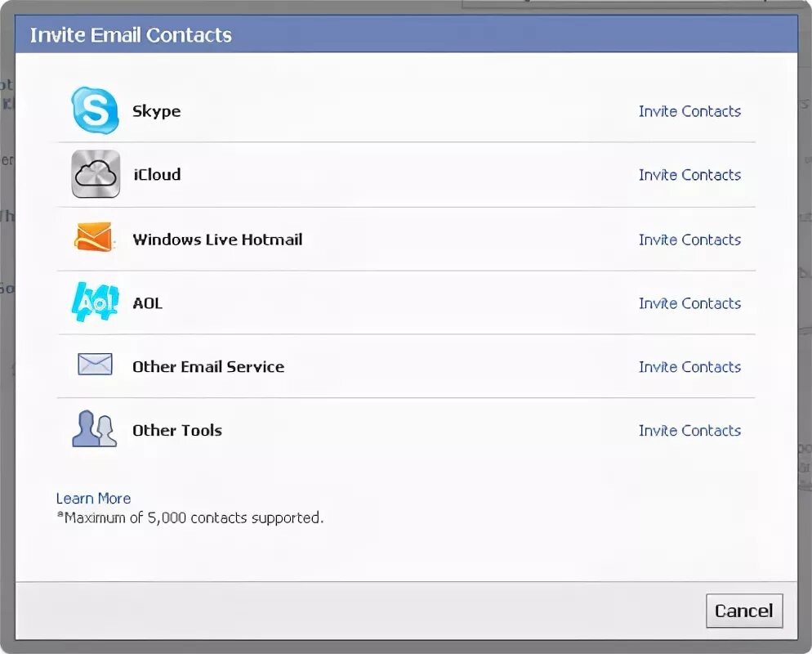Image resolution: width=812 pixels, height=654 pixels.
Task: Click the Maximum of 5,000 contacts note
Action: coord(190,517)
